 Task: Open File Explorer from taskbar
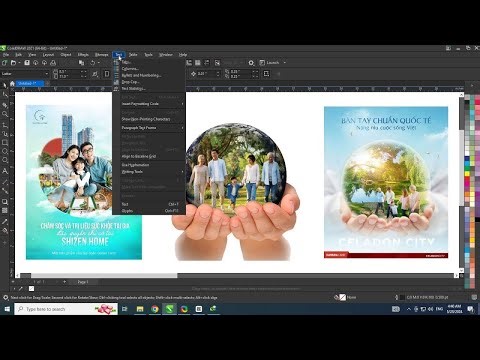pos(140,309)
